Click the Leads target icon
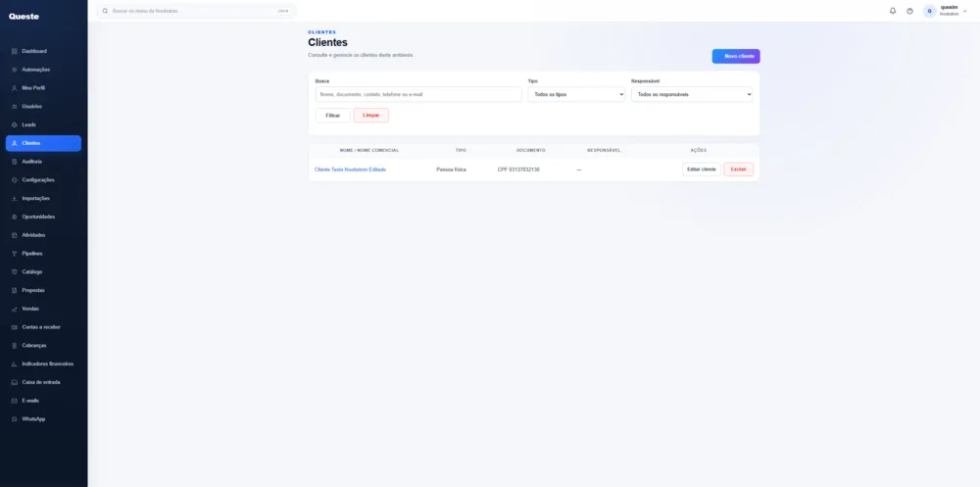 15,125
